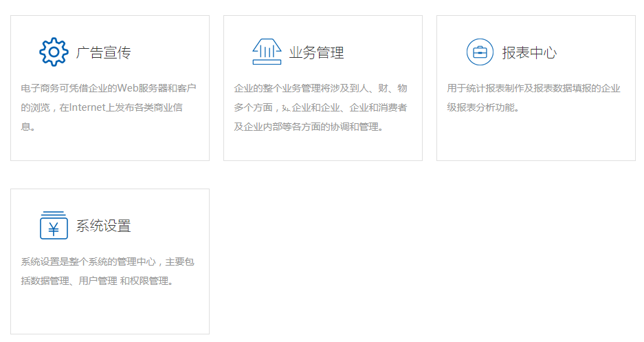This screenshot has height=342, width=644.
Task: Click the circled briefcase icon for 报表中心
Action: [480, 52]
